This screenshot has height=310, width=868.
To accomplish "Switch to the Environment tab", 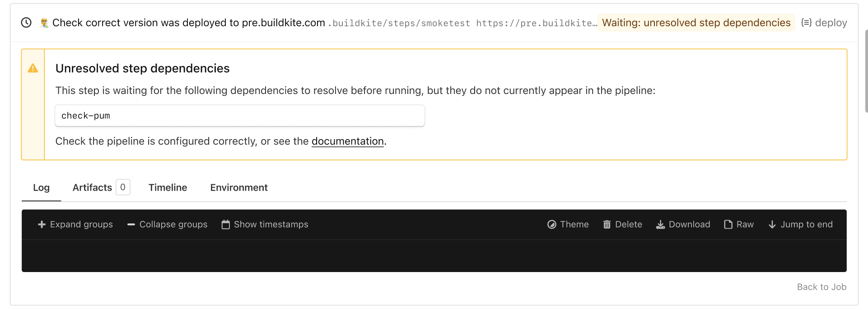I will [x=239, y=188].
